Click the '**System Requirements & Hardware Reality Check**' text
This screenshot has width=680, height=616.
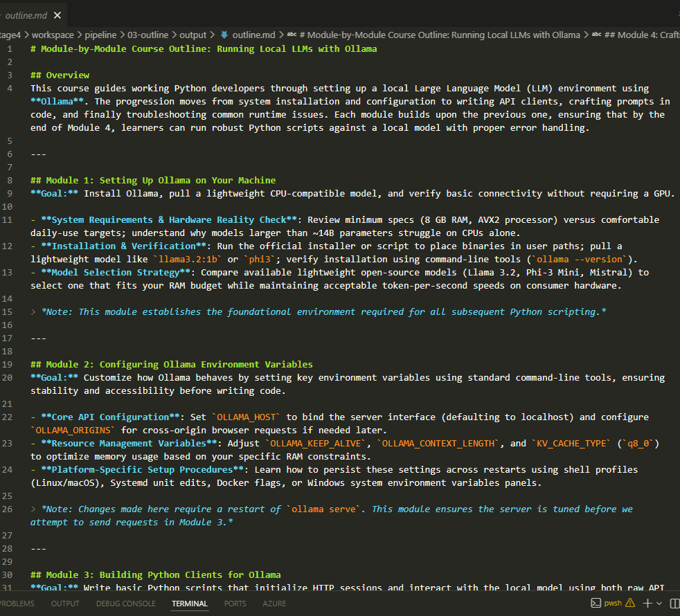169,219
